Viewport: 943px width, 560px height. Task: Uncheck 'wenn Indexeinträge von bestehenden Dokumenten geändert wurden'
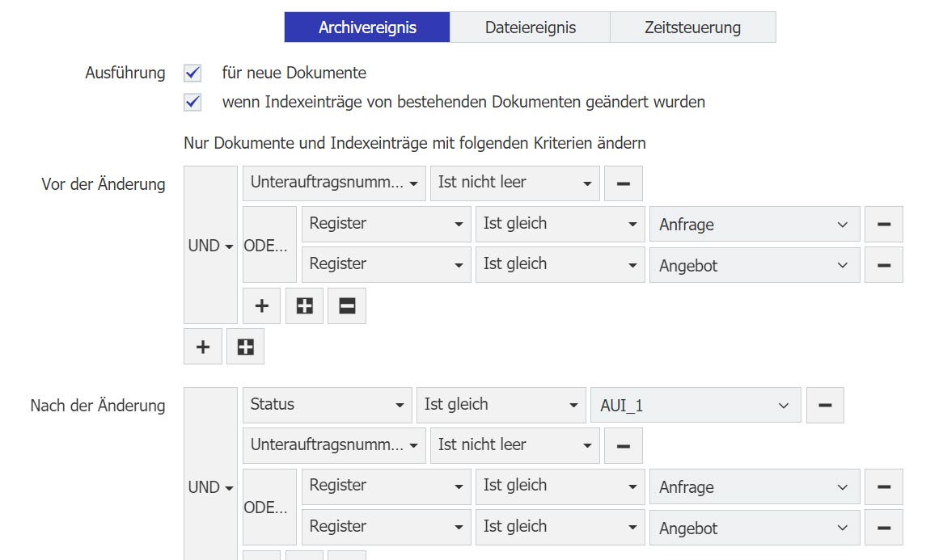coord(192,103)
